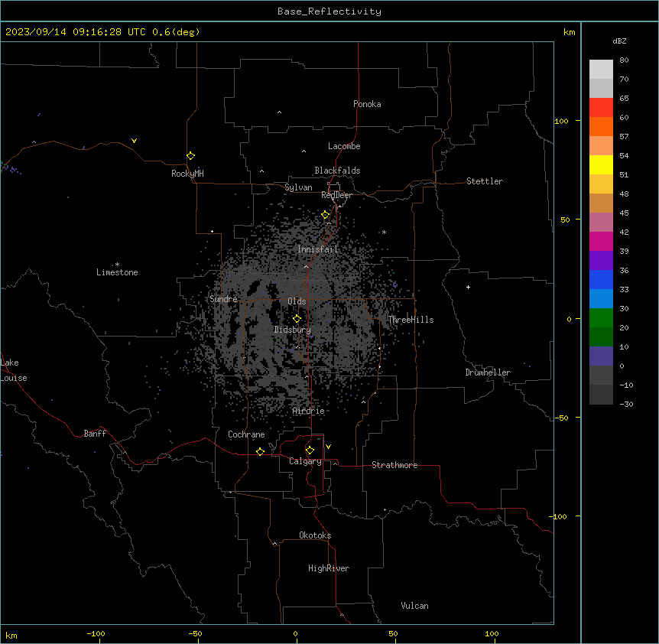Click the white plus marker north of Drumheller
The height and width of the screenshot is (644, 659).
point(468,287)
